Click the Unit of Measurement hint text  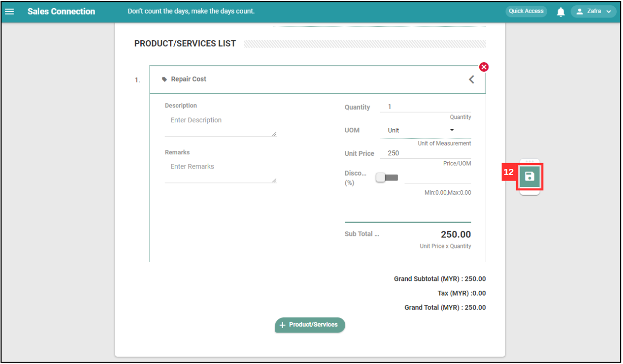[444, 144]
